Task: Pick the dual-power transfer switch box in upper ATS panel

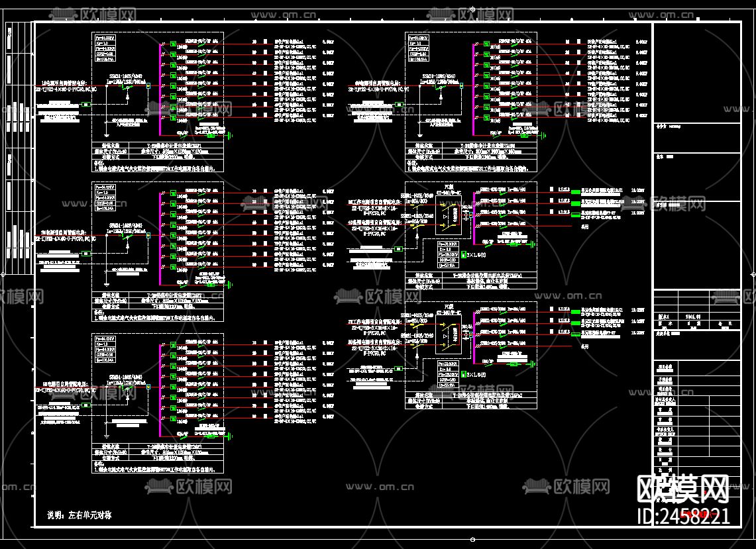Action: (449, 216)
